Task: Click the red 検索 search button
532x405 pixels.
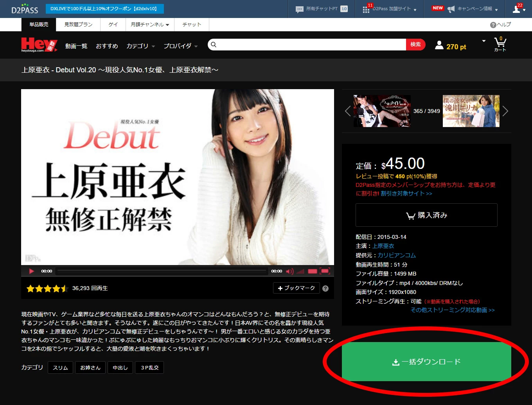Action: pos(415,45)
